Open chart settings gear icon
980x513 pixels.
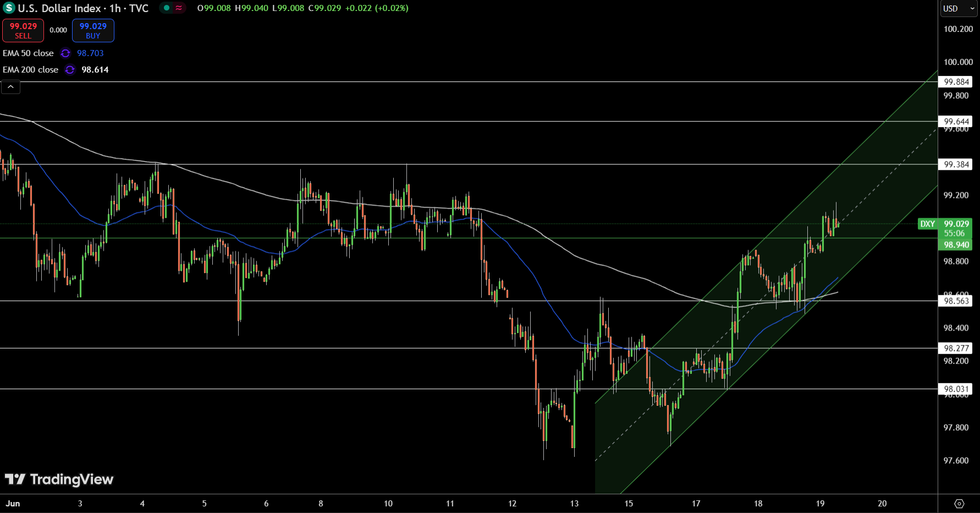[x=959, y=504]
